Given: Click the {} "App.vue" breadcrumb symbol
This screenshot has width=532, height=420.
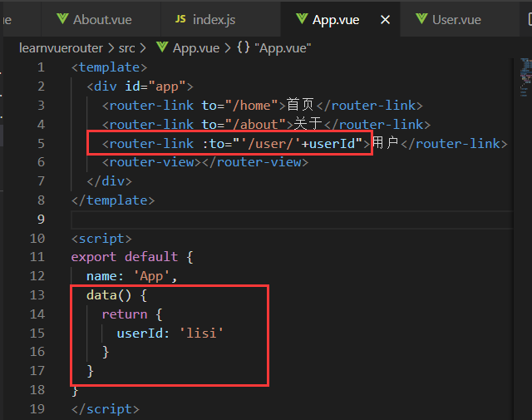Looking at the screenshot, I should 273,48.
